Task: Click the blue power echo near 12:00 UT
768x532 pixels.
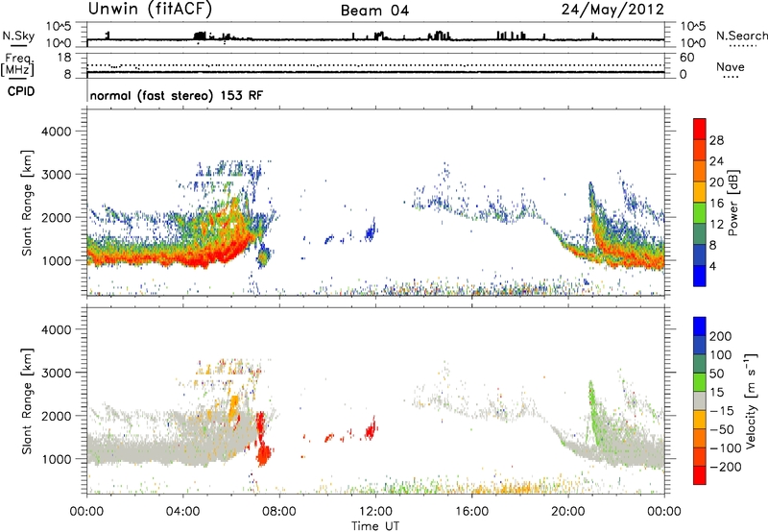Action: pos(371,230)
